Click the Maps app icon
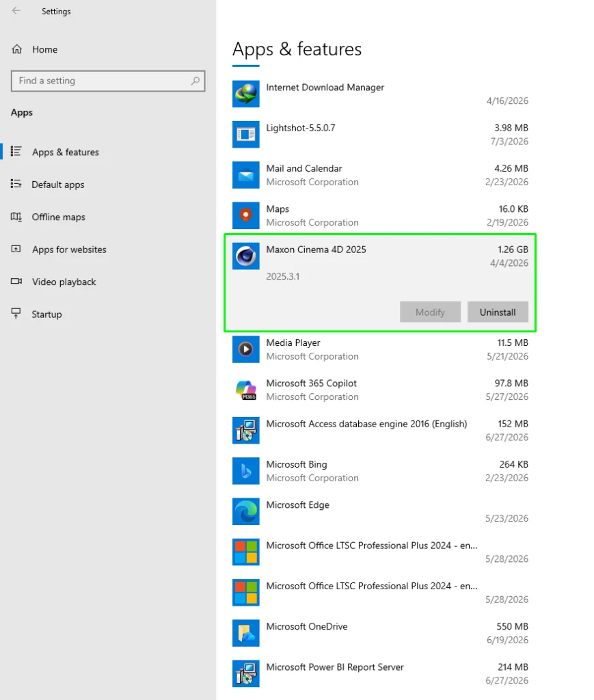Image resolution: width=594 pixels, height=700 pixels. [245, 215]
